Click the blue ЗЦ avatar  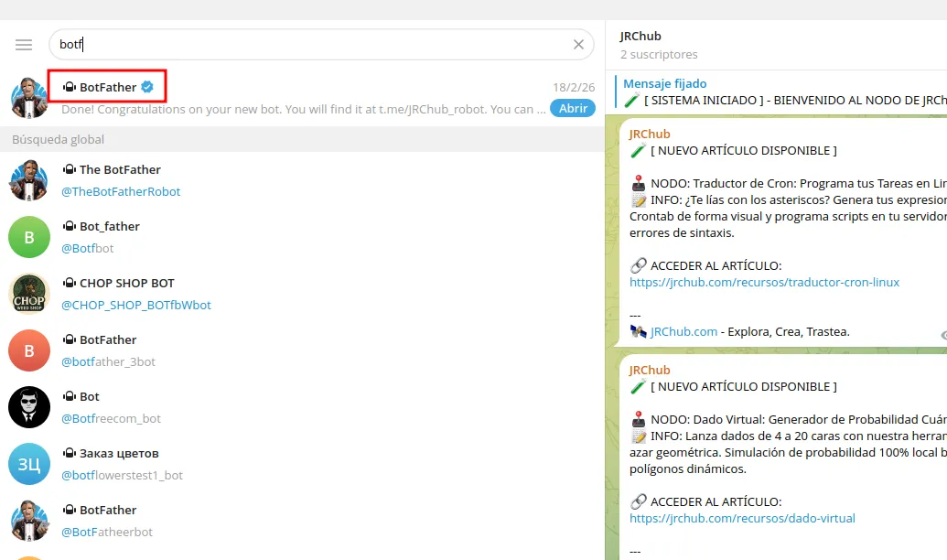click(x=29, y=464)
